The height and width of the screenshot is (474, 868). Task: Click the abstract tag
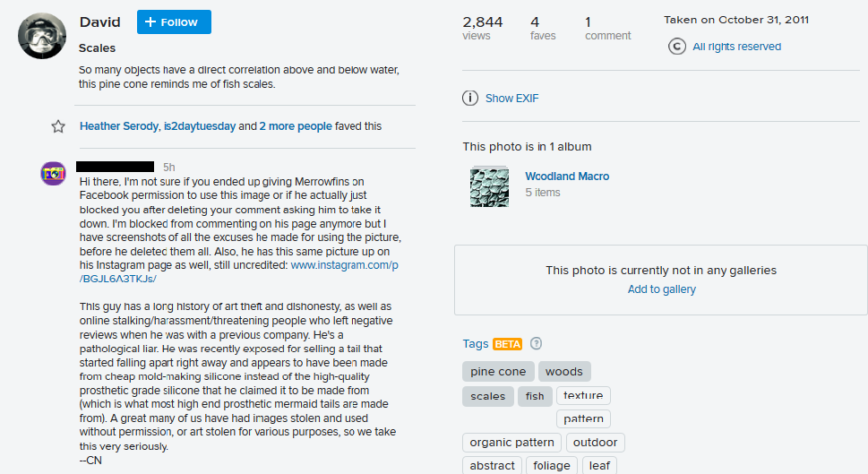pos(493,466)
